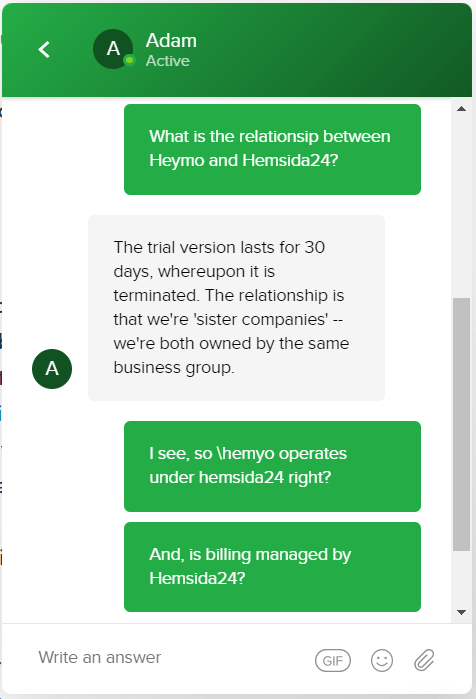Click the scrollbar track above the thumb
Viewport: 476px width, 699px height.
point(461,205)
